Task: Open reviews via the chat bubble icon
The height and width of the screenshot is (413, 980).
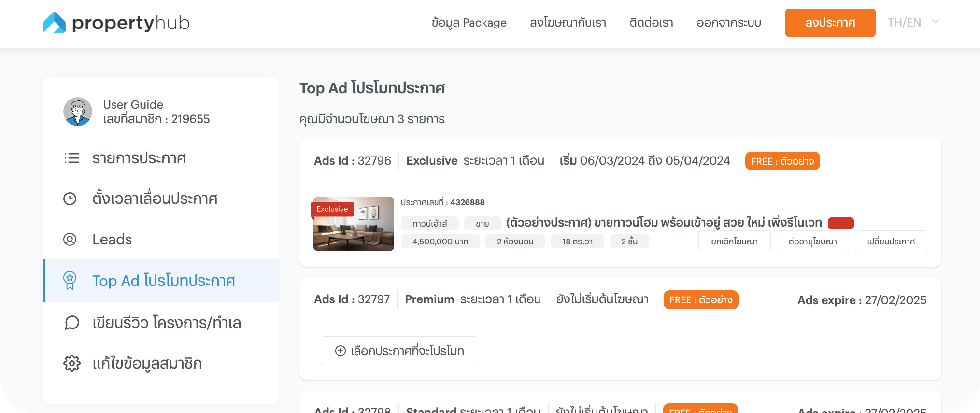Action: coord(71,323)
